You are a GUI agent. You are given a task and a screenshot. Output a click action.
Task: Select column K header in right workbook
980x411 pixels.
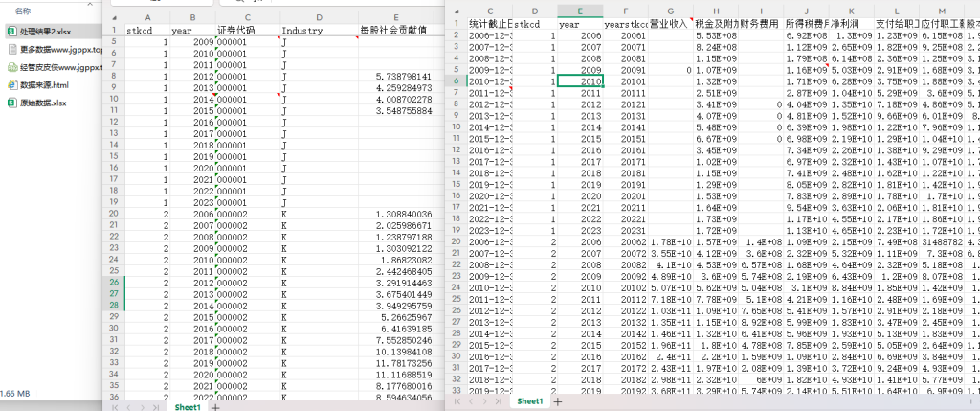[x=851, y=11]
